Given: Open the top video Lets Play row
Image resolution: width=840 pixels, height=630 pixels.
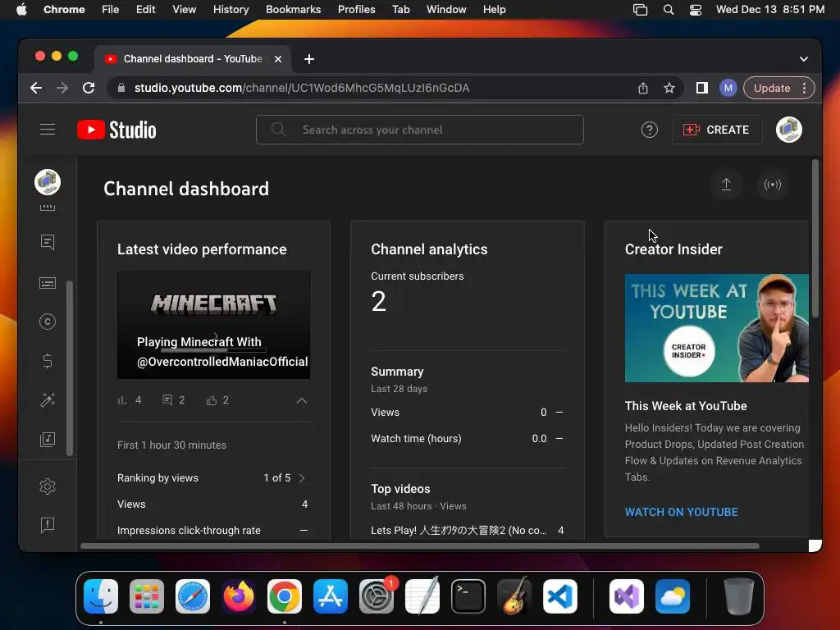Looking at the screenshot, I should (x=467, y=531).
